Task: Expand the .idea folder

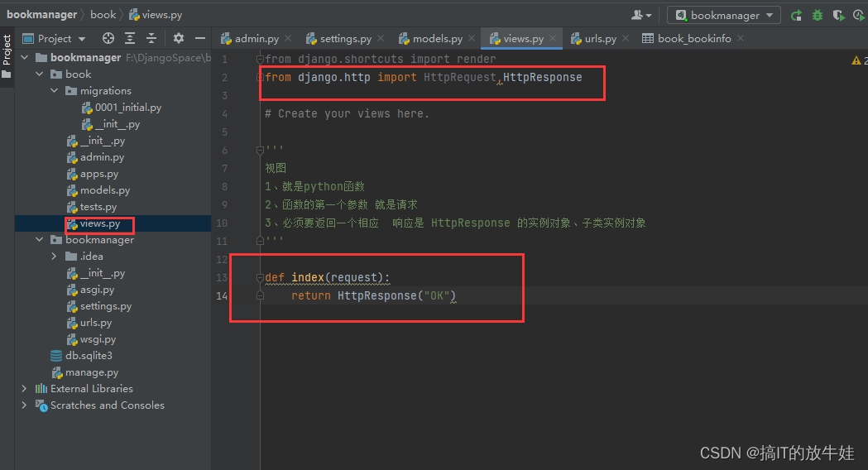Action: [x=54, y=257]
